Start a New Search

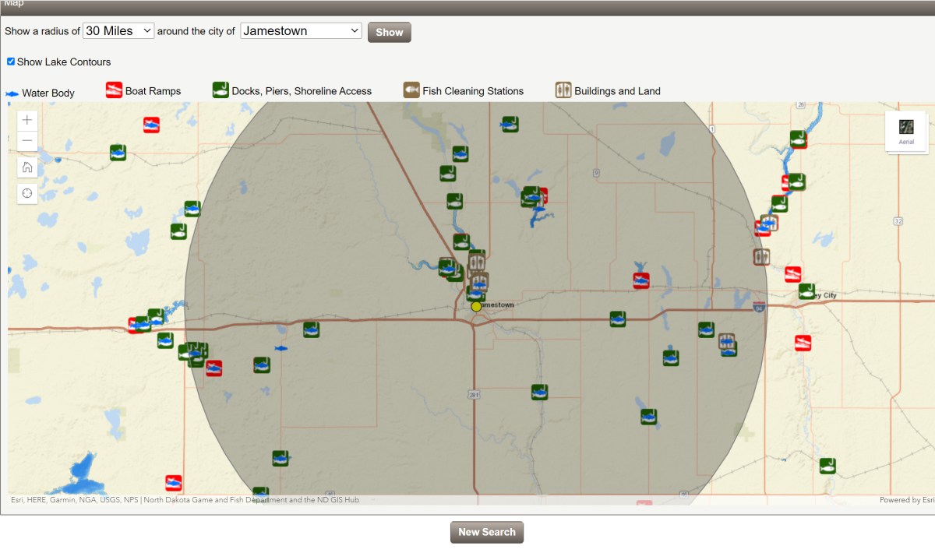pyautogui.click(x=486, y=532)
